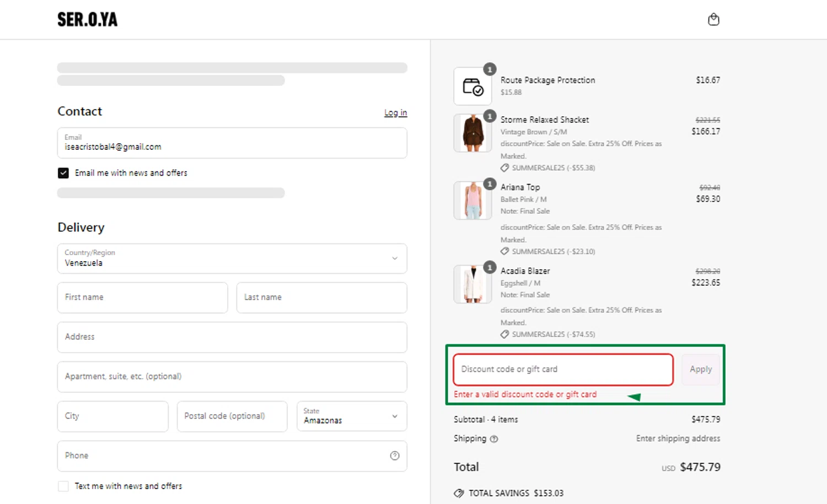Check Text me with news and offers
Screen dimensions: 827x504
click(x=63, y=486)
